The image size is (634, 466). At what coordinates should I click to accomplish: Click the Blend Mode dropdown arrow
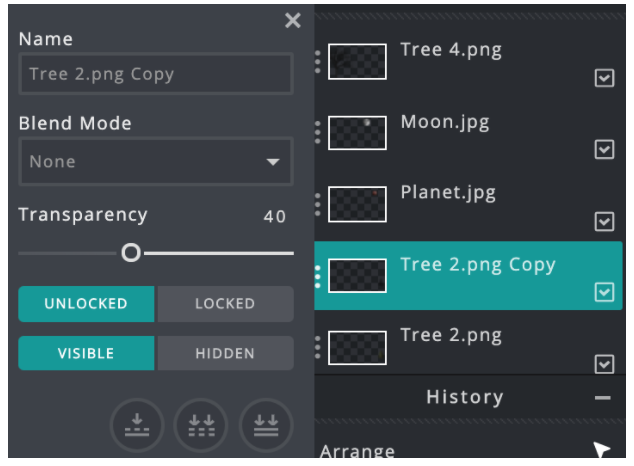273,162
